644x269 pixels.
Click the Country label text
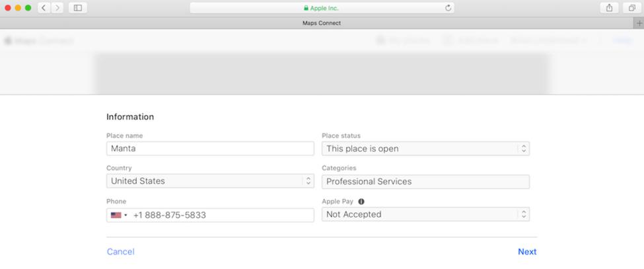(x=119, y=168)
